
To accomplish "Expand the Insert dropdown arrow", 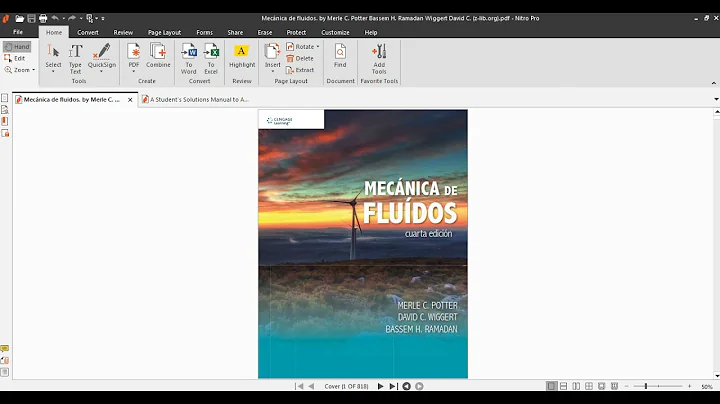I will pyautogui.click(x=272, y=72).
